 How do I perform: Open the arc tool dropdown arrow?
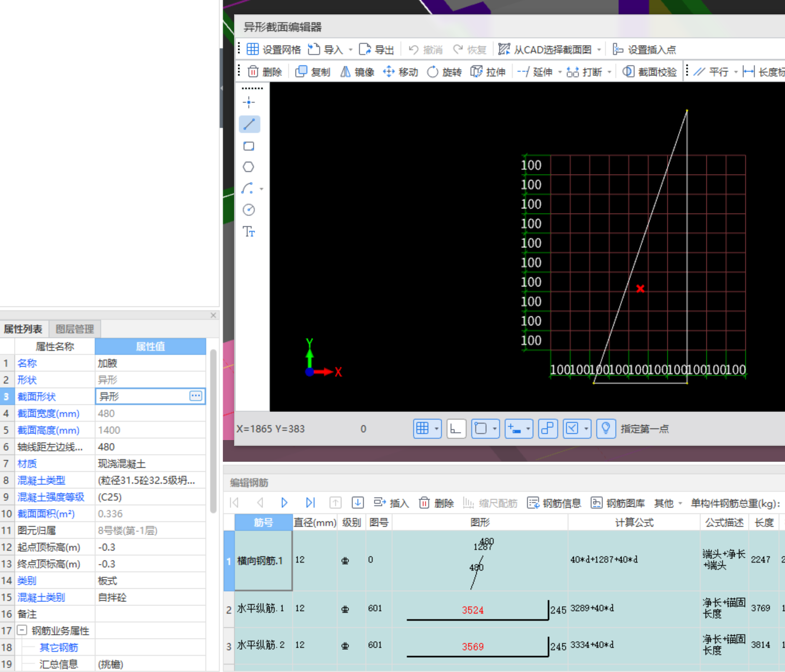pyautogui.click(x=261, y=189)
